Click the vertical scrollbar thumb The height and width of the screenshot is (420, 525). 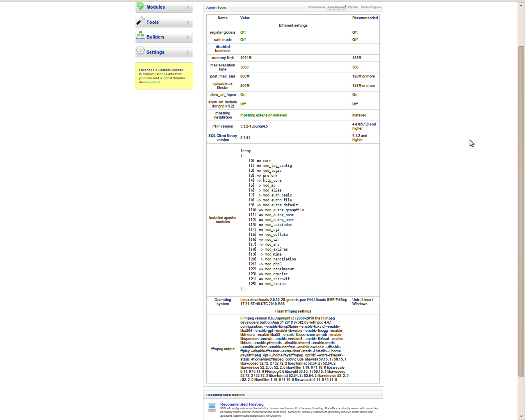click(x=521, y=211)
